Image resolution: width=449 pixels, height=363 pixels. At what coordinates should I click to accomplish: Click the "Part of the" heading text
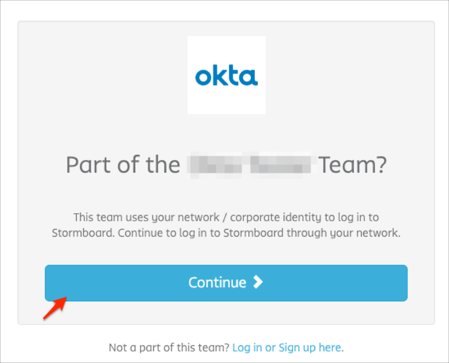coord(123,165)
